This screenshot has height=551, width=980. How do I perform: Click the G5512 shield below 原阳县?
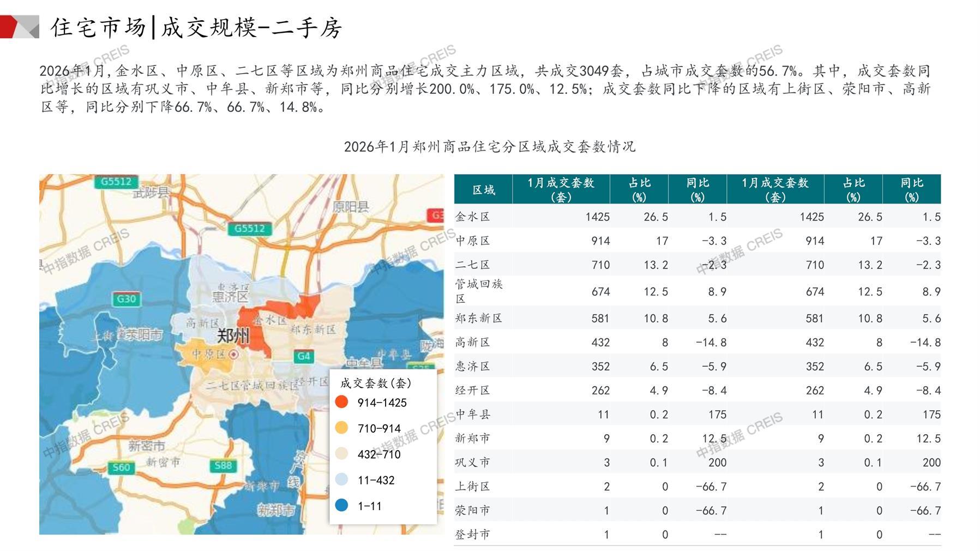tap(249, 229)
